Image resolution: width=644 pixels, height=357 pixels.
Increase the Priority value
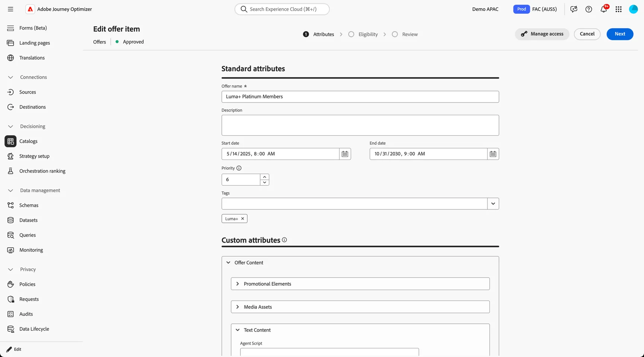click(265, 177)
